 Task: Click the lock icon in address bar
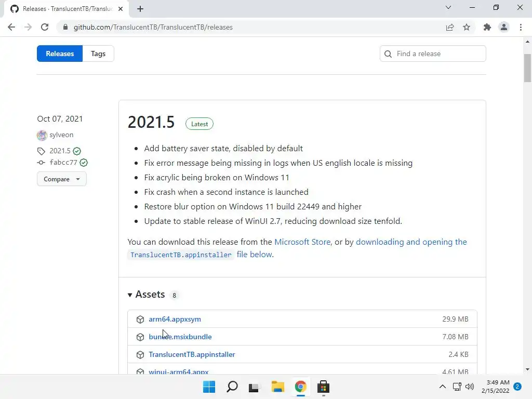pyautogui.click(x=65, y=27)
